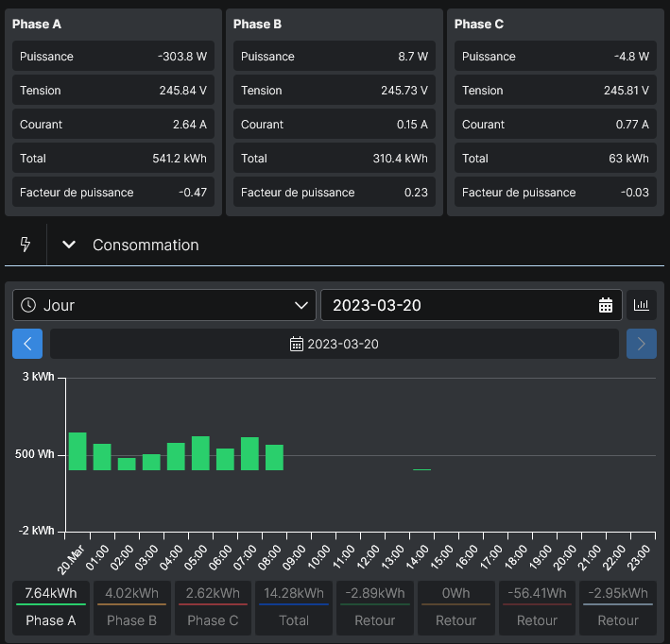Go to next day with right arrow
Viewport: 670px width, 644px height.
[642, 344]
